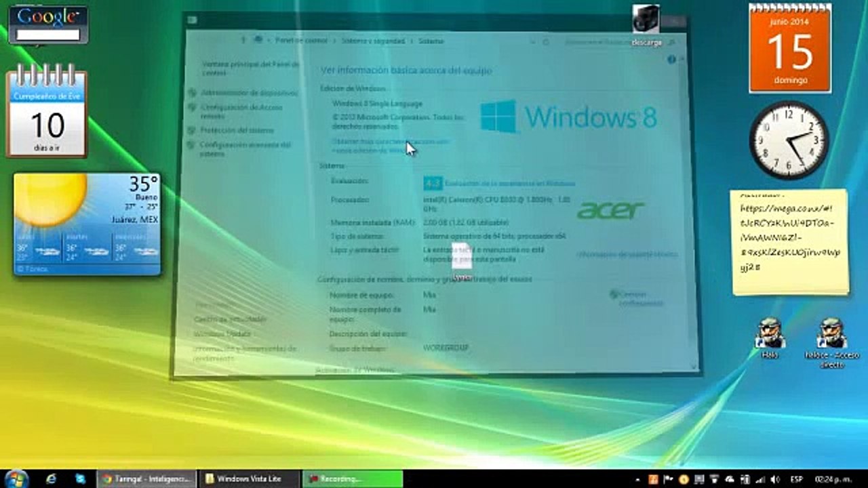Click the shield icon beside Administrador de dispositivos
The image size is (868, 488).
(x=193, y=92)
